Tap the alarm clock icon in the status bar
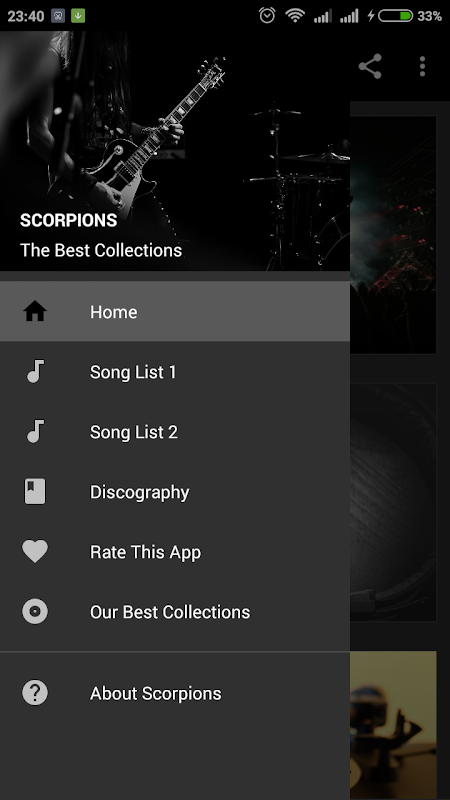 point(267,16)
